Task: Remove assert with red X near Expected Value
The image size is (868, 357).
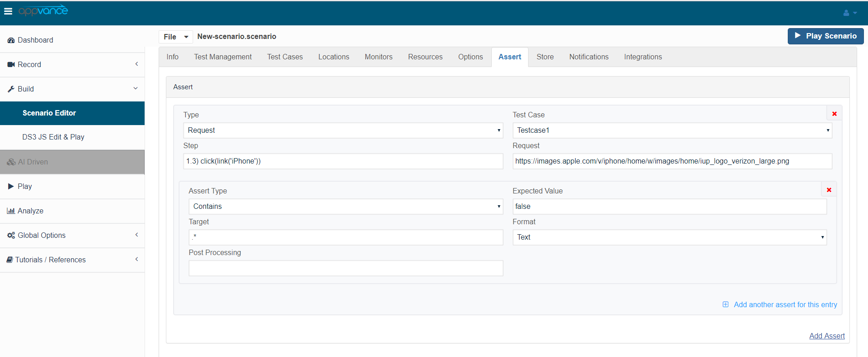Action: pyautogui.click(x=829, y=190)
